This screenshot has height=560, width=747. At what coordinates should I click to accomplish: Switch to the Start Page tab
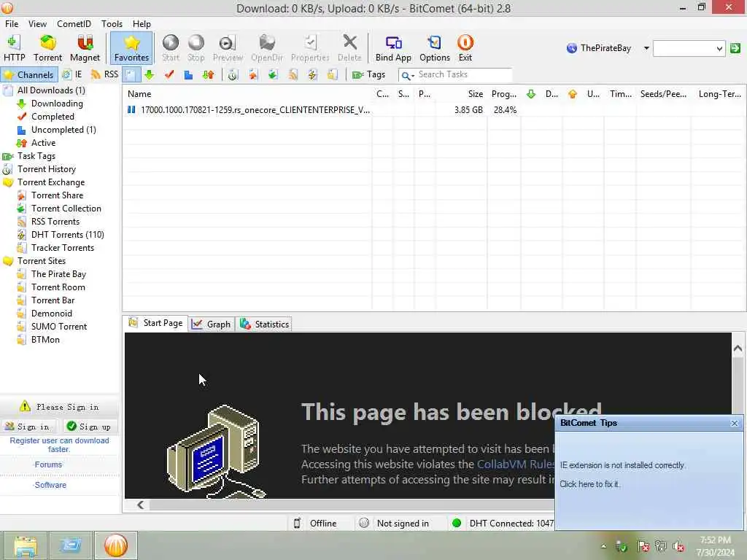pos(156,323)
